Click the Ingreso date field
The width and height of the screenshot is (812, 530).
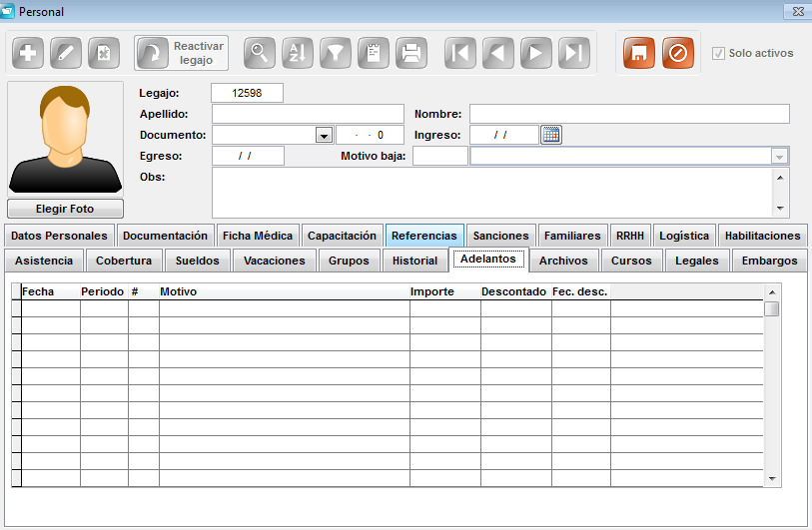pyautogui.click(x=503, y=135)
